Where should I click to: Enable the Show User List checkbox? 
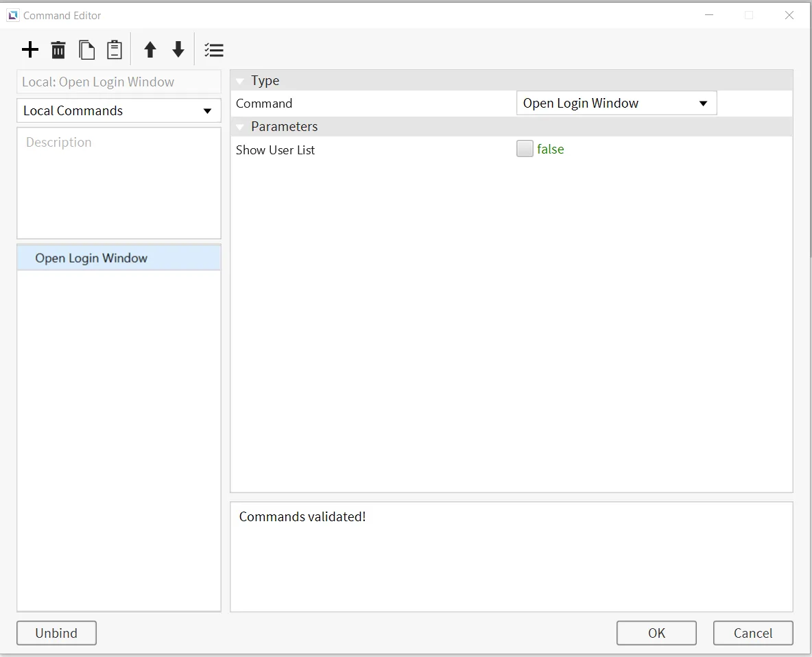click(525, 149)
